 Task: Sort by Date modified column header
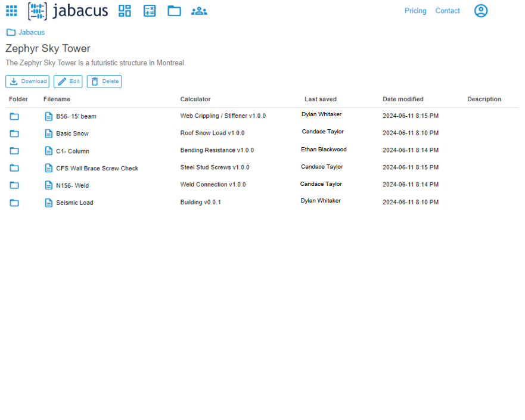coord(403,99)
